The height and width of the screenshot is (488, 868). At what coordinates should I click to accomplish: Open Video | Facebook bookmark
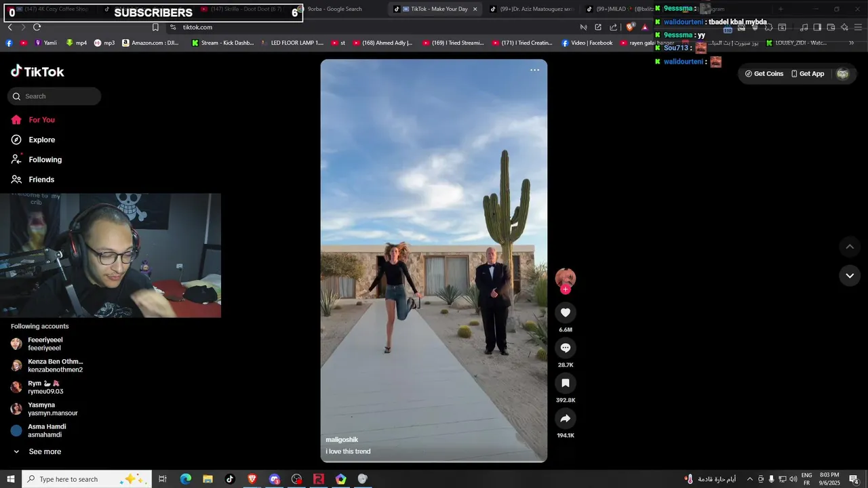click(x=587, y=43)
